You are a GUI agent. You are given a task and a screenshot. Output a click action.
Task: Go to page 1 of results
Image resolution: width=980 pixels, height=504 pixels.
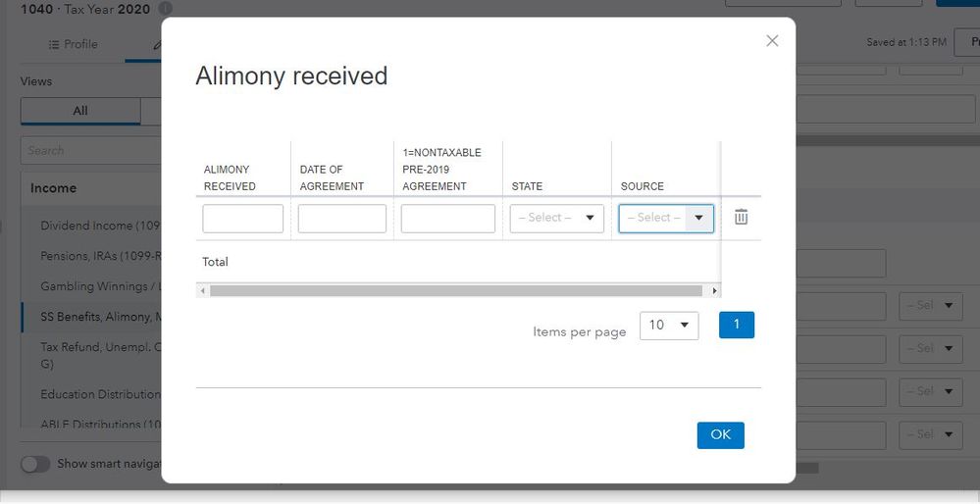tap(736, 325)
